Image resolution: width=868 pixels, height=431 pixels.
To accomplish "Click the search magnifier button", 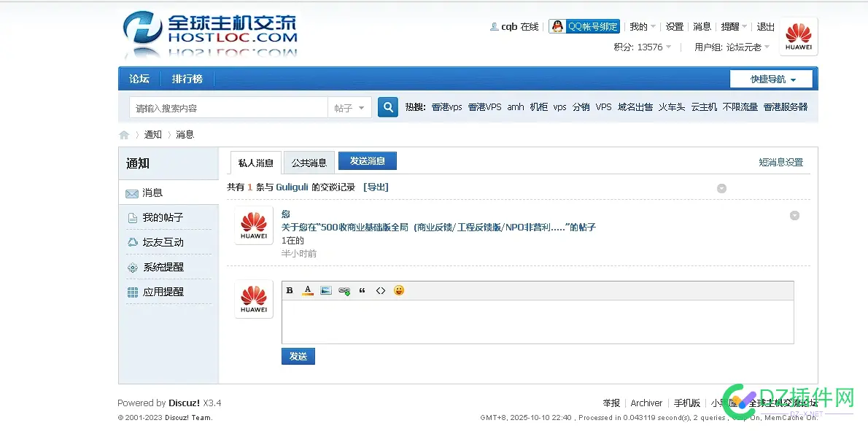I will coord(387,106).
